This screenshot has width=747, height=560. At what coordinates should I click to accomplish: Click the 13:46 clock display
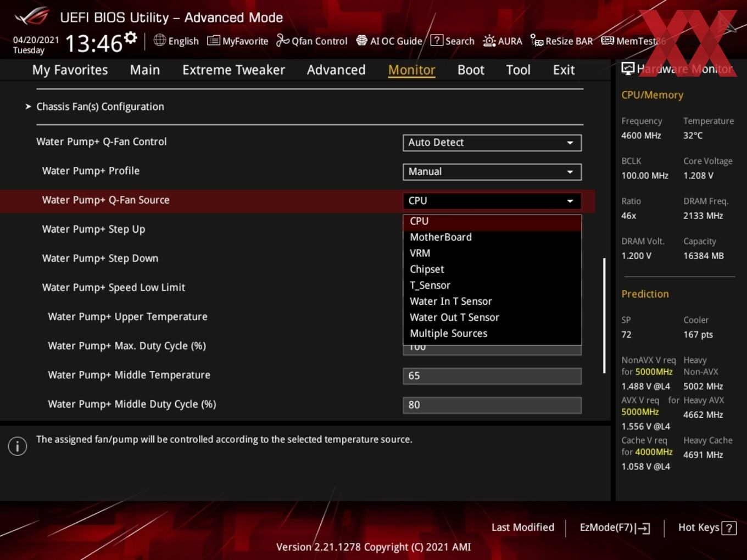[x=94, y=43]
